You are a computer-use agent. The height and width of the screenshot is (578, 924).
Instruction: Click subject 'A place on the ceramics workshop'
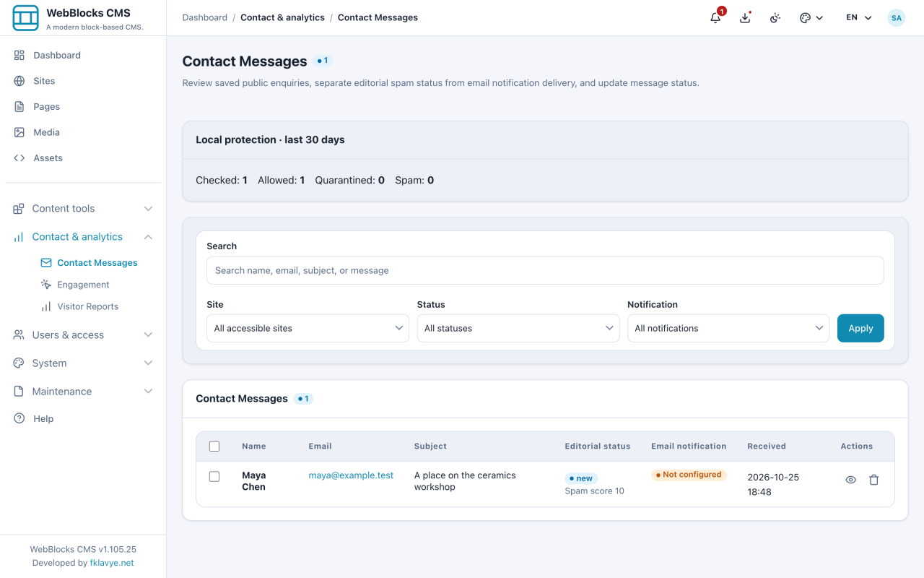465,481
